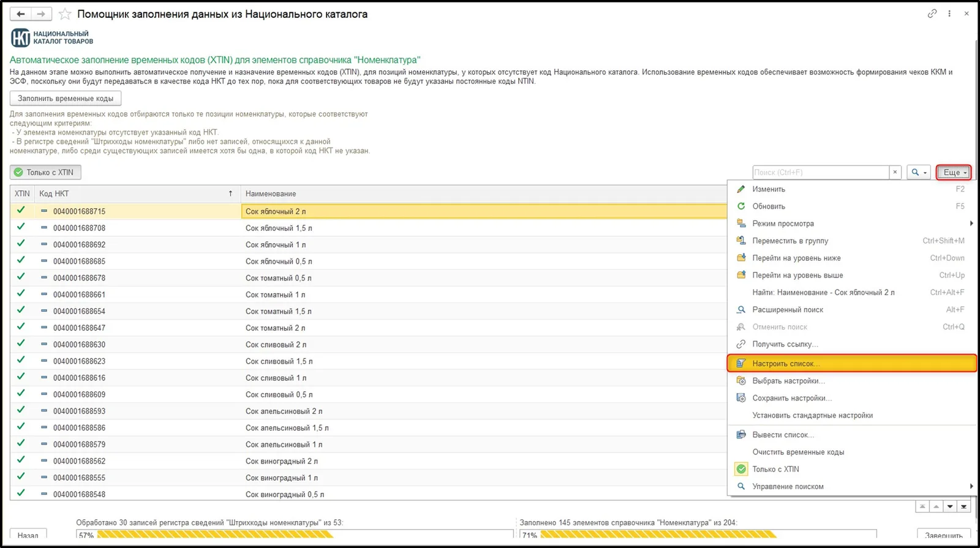980x548 pixels.
Task: Expand row with code 0040001688708
Action: 44,228
